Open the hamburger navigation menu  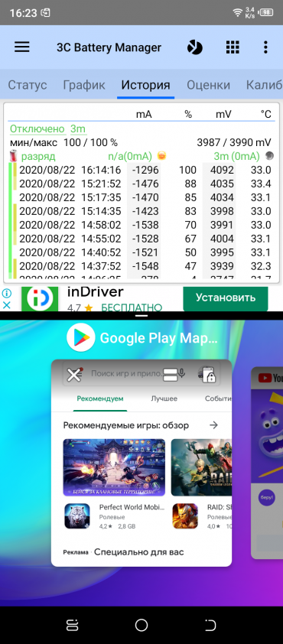coord(21,47)
